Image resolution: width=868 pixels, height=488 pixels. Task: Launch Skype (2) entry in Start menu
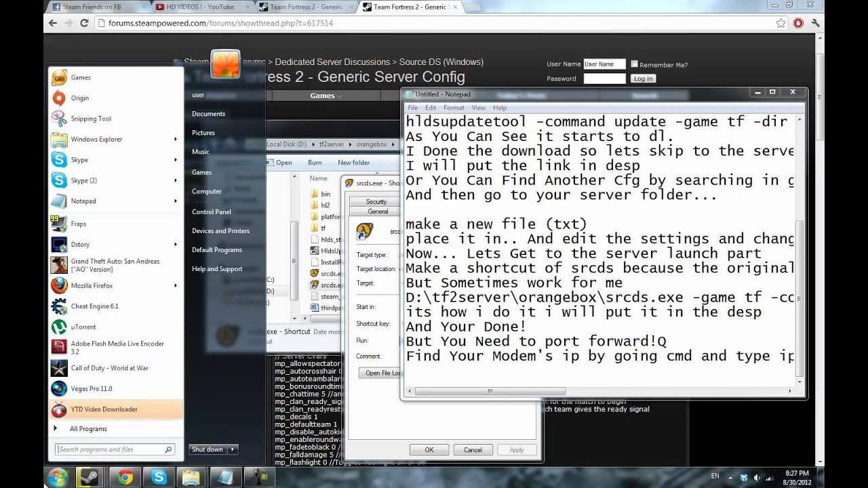[116, 180]
